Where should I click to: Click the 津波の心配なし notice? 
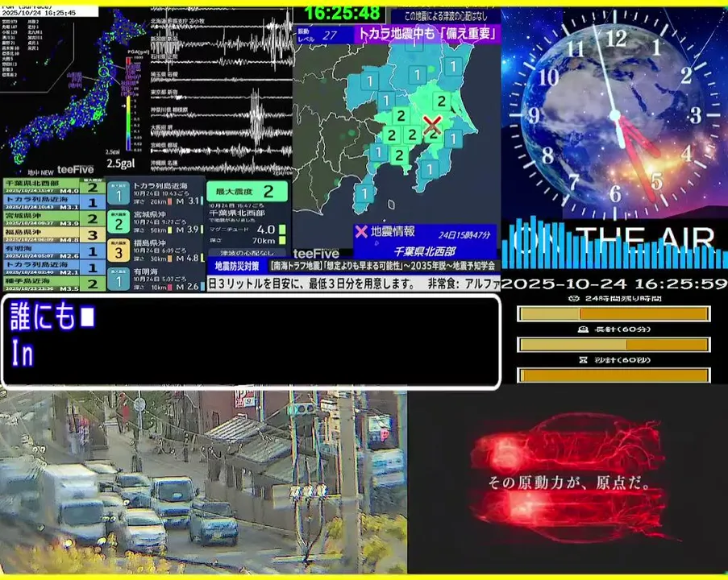point(247,253)
